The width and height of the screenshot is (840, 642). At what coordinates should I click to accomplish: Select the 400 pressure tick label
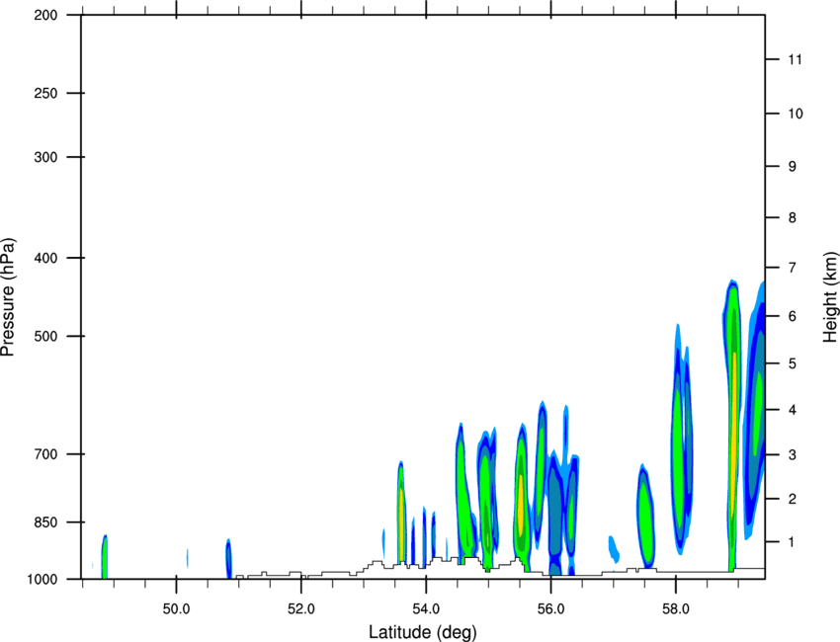(45, 258)
